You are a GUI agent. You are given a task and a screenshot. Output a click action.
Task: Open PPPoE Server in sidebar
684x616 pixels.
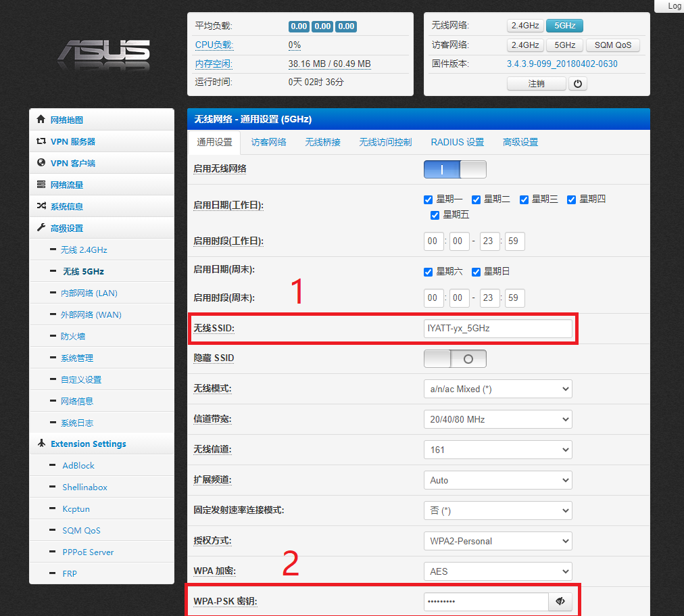point(88,552)
